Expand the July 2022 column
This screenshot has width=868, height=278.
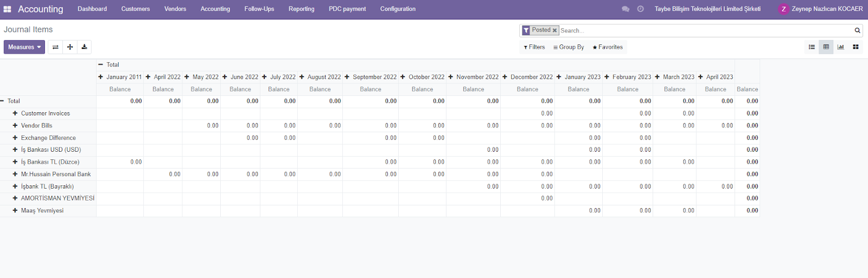[264, 77]
